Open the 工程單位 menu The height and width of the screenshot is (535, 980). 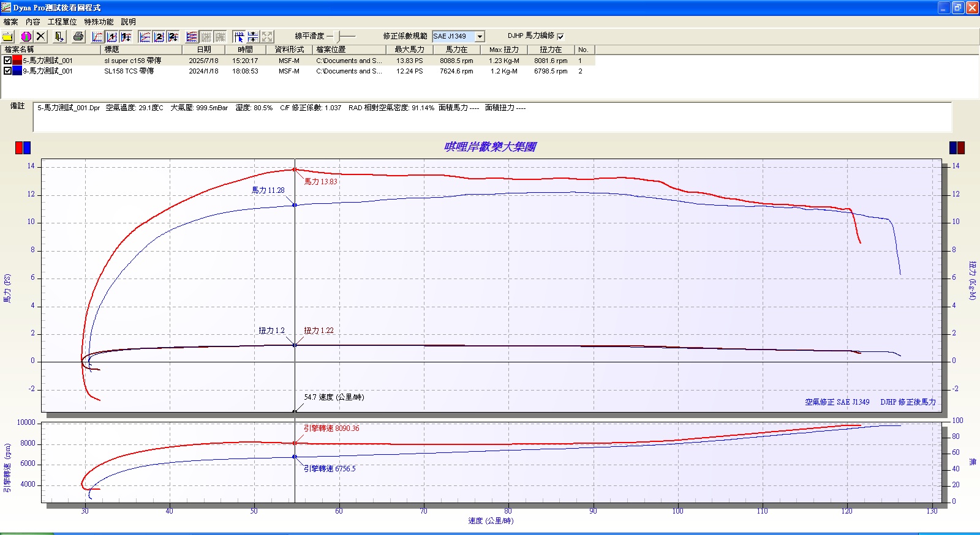[x=62, y=22]
